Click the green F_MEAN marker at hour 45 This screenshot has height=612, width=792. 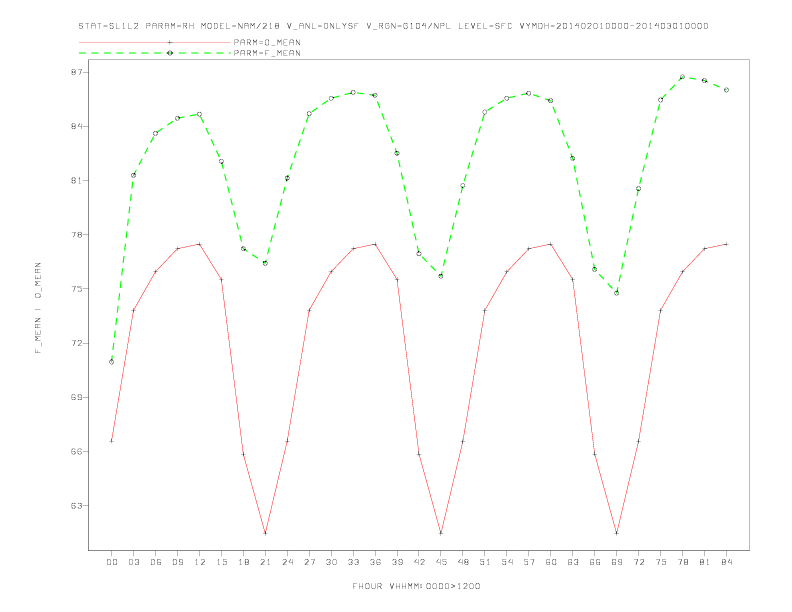coord(441,276)
